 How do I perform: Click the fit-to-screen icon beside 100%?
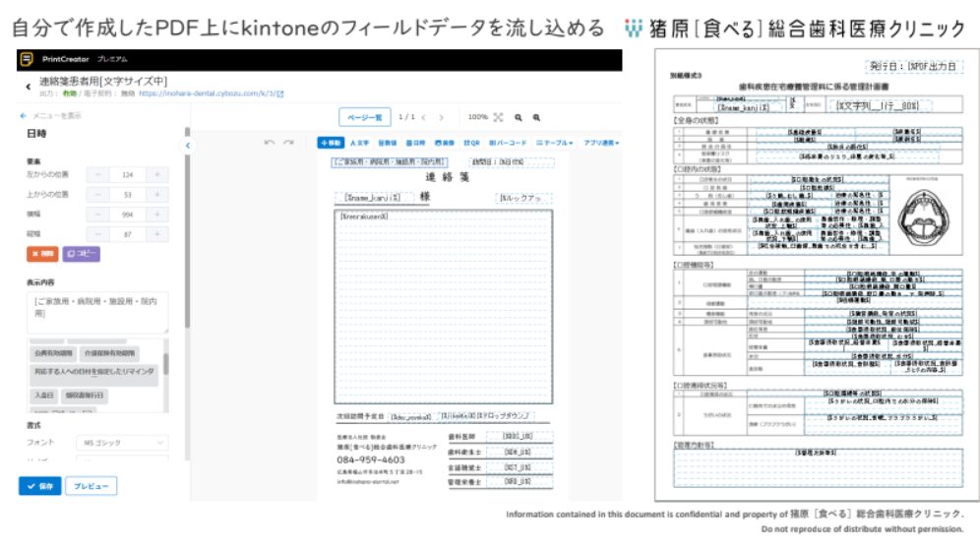(x=498, y=117)
